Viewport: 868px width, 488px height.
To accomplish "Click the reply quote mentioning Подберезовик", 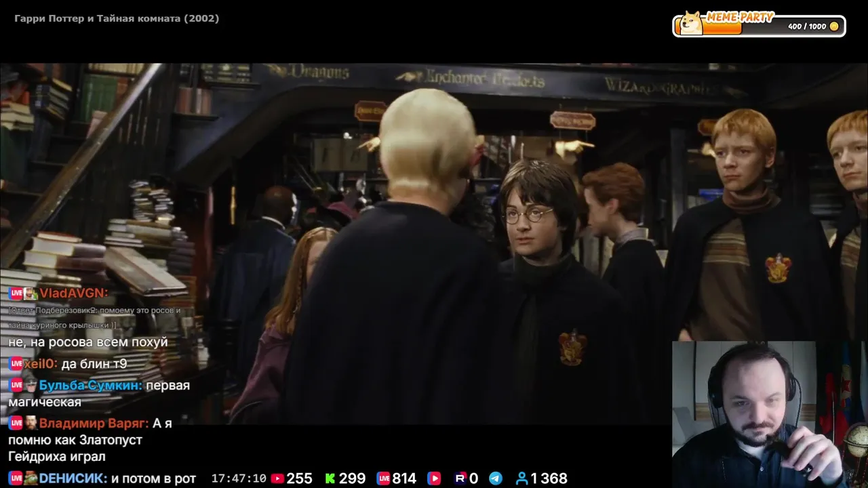I will 95,318.
